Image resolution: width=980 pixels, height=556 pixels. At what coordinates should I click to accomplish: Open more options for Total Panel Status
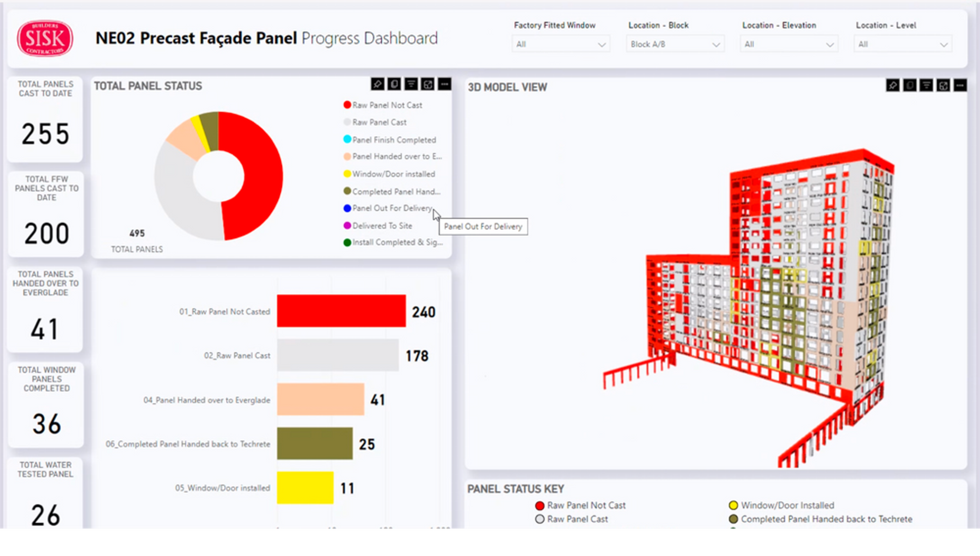444,84
